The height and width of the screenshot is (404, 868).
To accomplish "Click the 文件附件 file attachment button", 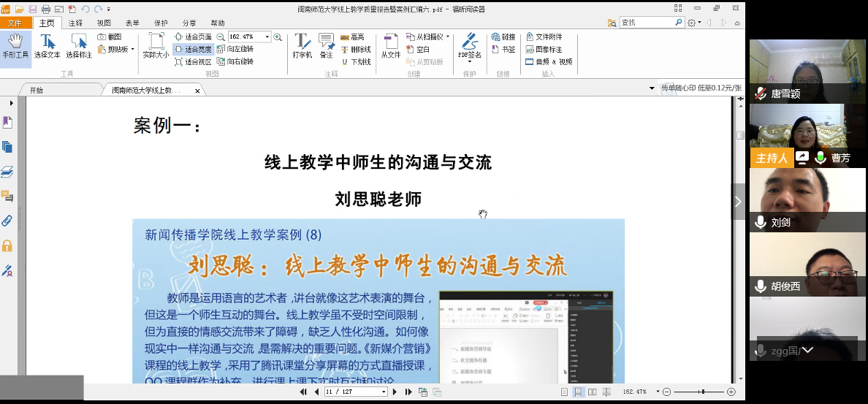I will [x=544, y=37].
